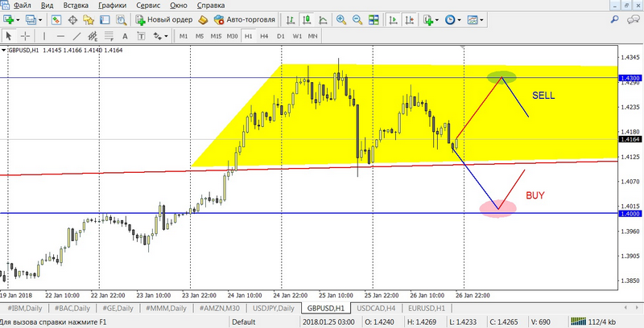Tile chart windows icon
This screenshot has width=644, height=328.
click(372, 20)
